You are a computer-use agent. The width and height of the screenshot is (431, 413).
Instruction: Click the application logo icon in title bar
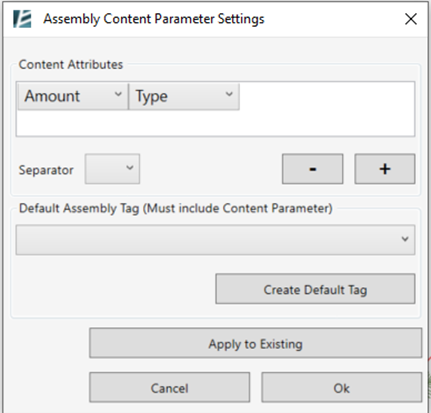tap(22, 19)
